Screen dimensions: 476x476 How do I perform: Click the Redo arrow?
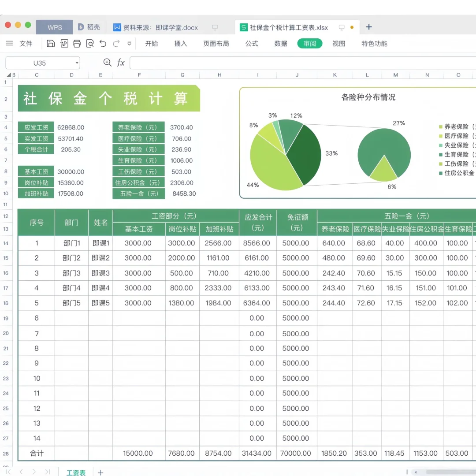(116, 43)
